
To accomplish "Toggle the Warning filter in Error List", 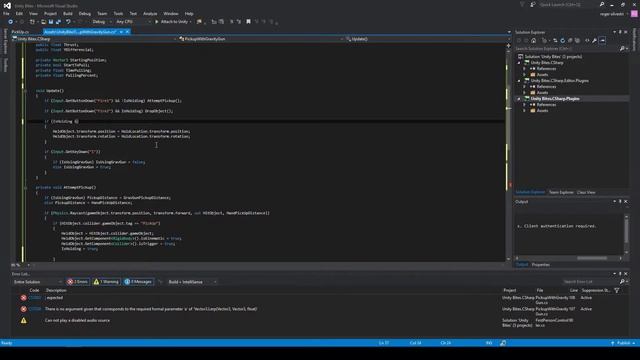I will pyautogui.click(x=106, y=282).
